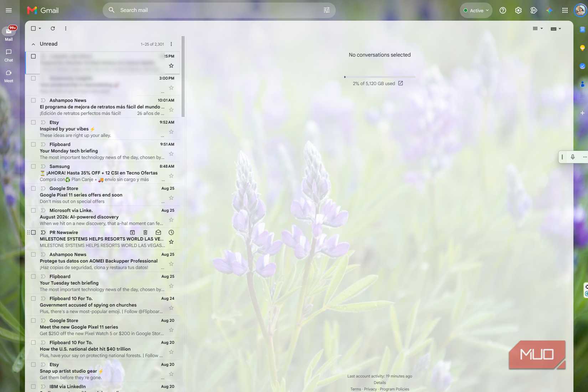The width and height of the screenshot is (588, 392).
Task: Open the Gemini sparkle icon
Action: pyautogui.click(x=549, y=10)
